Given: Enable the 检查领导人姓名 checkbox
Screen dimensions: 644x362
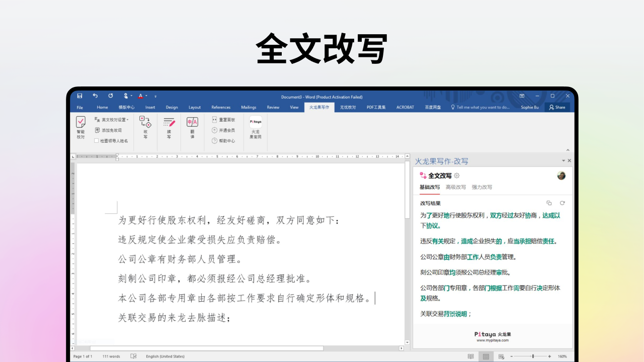Looking at the screenshot, I should (x=96, y=140).
